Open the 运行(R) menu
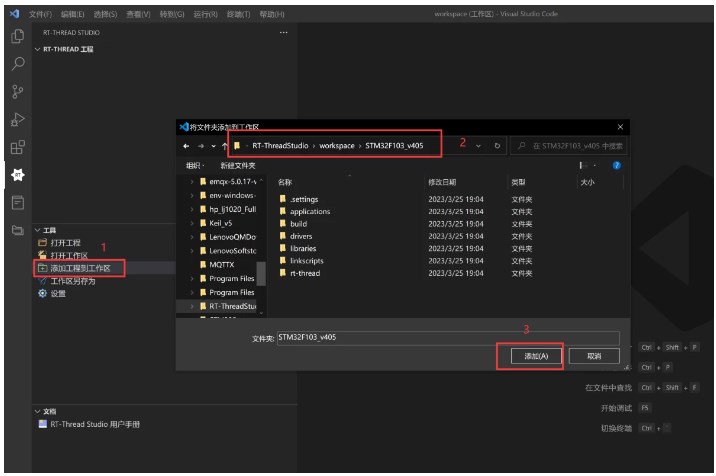Viewport: 716px width, 476px height. click(x=205, y=14)
